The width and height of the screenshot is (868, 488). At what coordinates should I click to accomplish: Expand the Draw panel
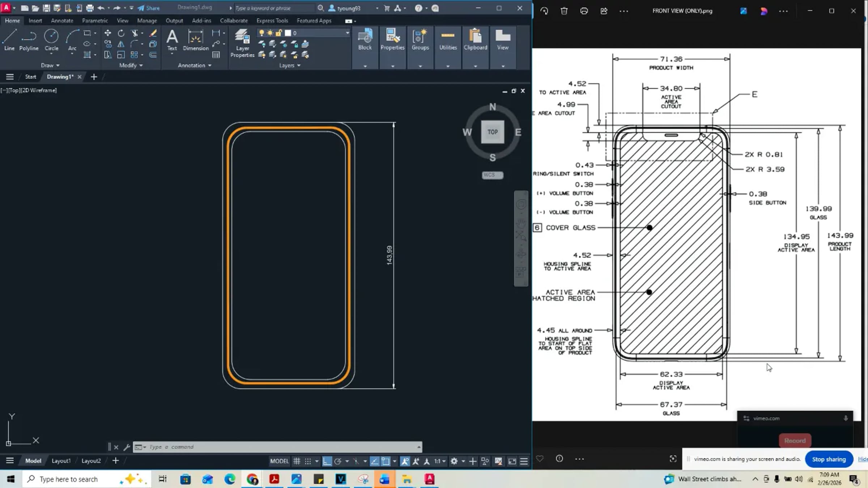[50, 65]
